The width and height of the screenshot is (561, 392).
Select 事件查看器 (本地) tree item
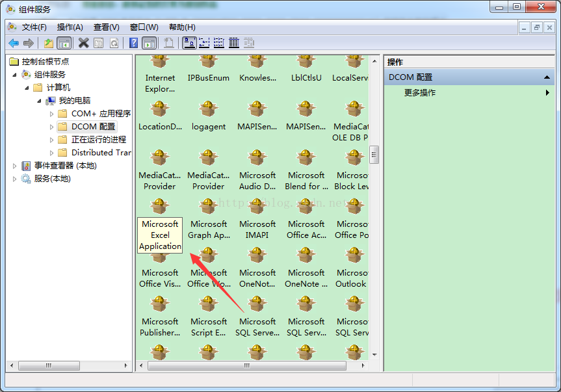(x=59, y=166)
